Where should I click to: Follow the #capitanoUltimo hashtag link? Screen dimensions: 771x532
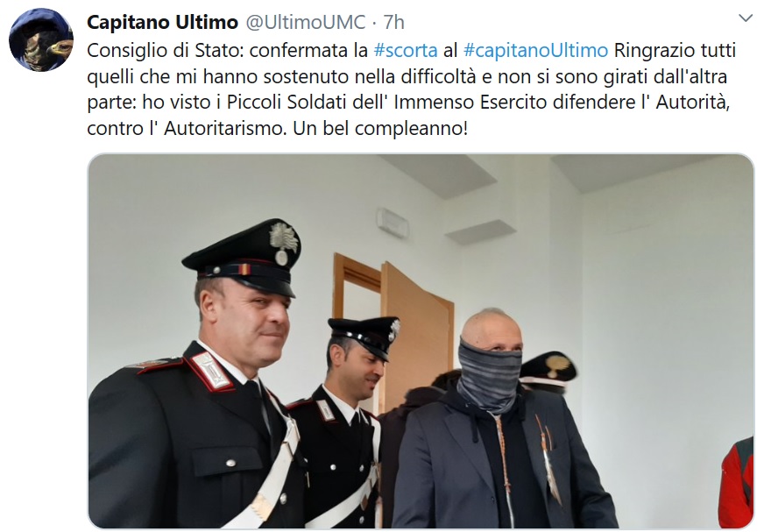point(535,50)
